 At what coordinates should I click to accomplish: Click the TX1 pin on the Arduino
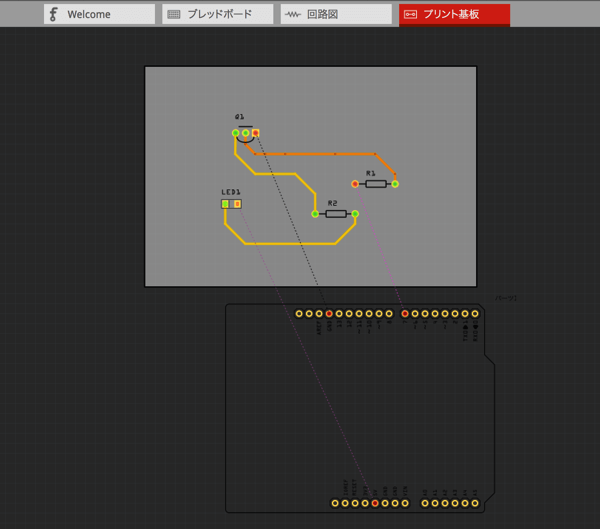[465, 314]
